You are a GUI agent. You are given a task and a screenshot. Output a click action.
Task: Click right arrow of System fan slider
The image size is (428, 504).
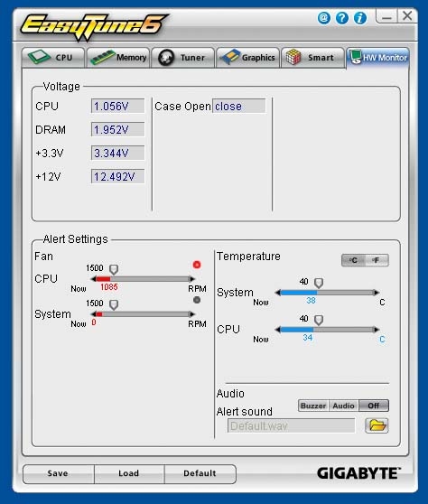point(192,314)
